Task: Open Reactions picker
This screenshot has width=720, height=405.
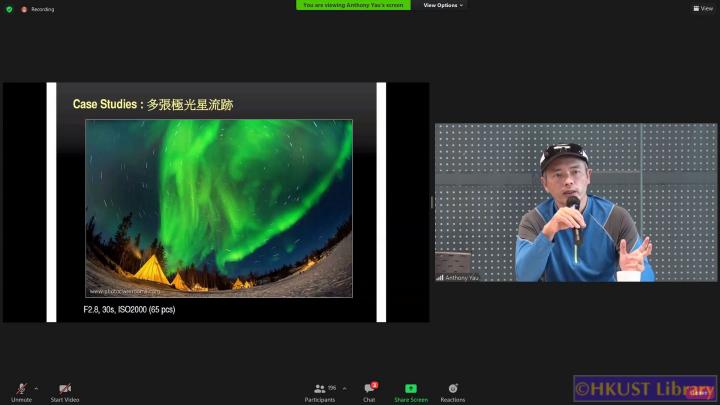Action: (452, 390)
